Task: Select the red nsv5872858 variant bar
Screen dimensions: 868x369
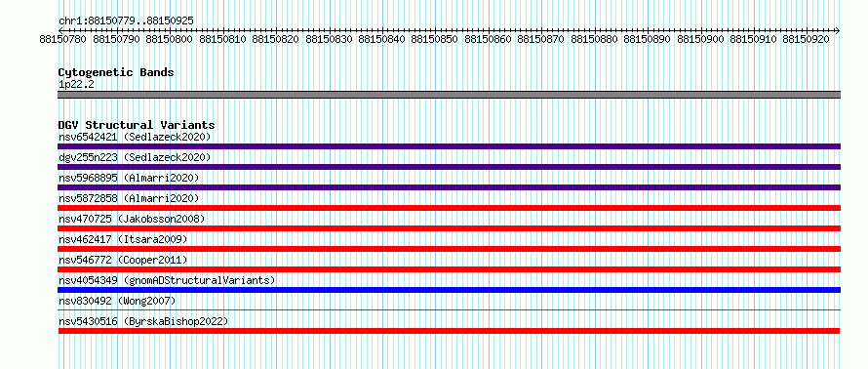Action: 449,208
